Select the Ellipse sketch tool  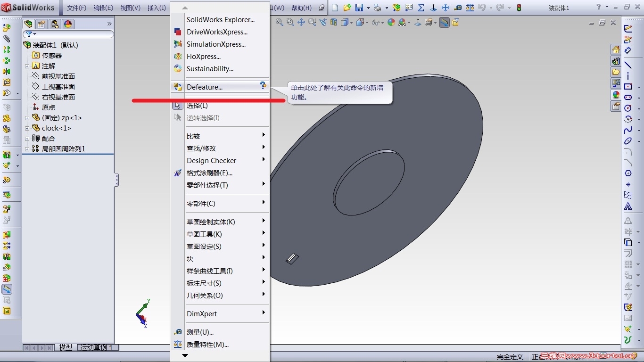coord(628,141)
